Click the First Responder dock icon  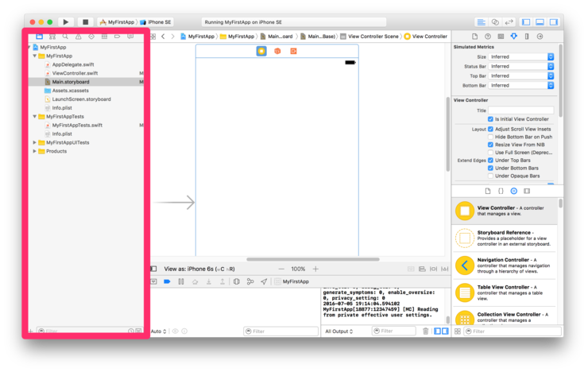(x=277, y=51)
